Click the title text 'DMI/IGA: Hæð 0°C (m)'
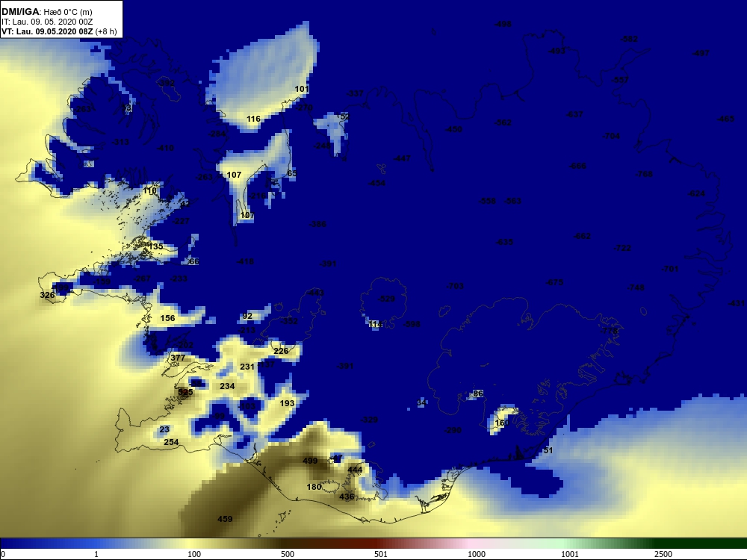Screen dimensions: 747x560 coord(46,12)
